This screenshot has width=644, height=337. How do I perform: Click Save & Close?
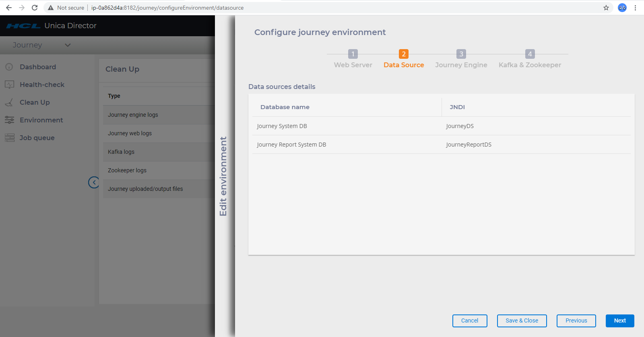tap(522, 320)
